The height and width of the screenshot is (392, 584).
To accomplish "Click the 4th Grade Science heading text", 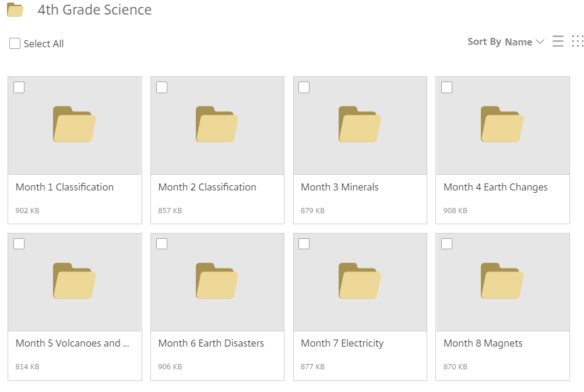I will pos(94,10).
